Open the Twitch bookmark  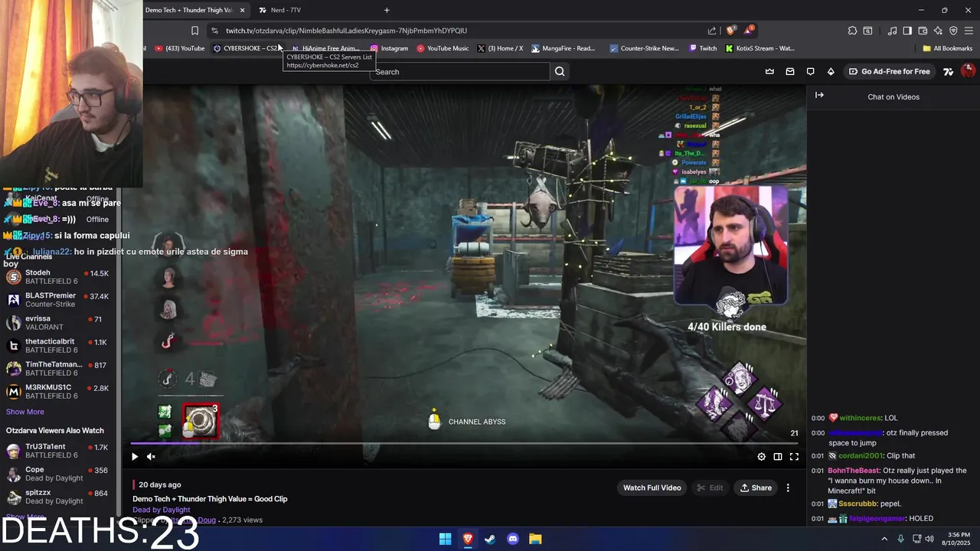pos(703,48)
